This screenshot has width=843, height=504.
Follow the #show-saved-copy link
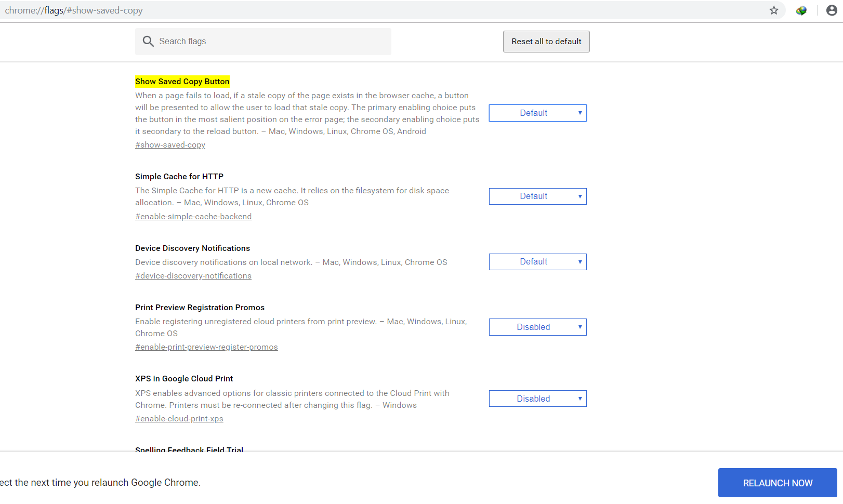coord(170,145)
